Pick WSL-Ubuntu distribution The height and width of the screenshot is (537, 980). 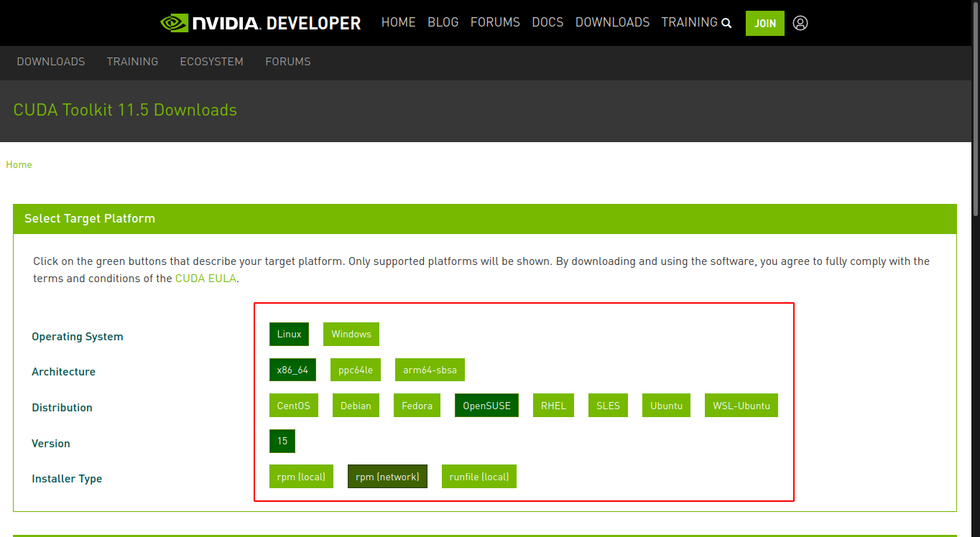tap(741, 406)
